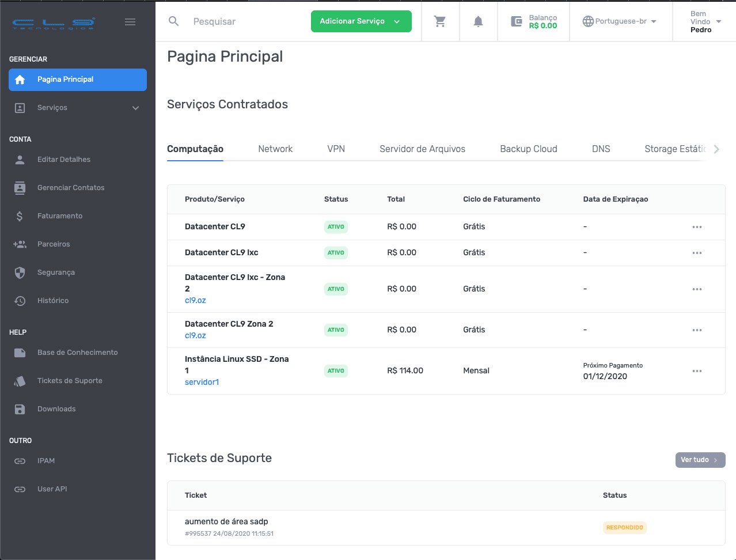
Task: Open Tickets de Suporte sidebar icon
Action: click(20, 381)
